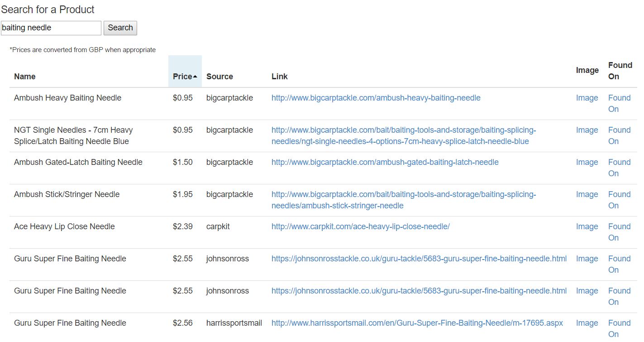Open Found On for NGT Single Needles row
The height and width of the screenshot is (342, 644).
pos(619,135)
